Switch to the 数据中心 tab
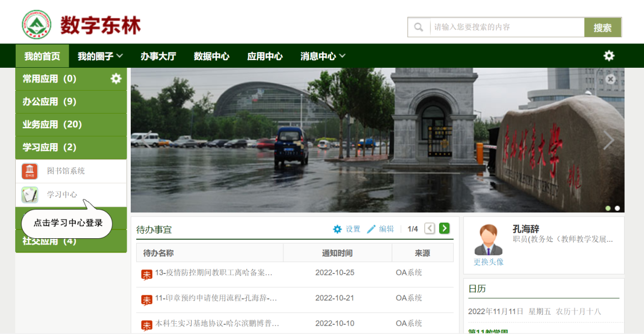 (x=212, y=56)
